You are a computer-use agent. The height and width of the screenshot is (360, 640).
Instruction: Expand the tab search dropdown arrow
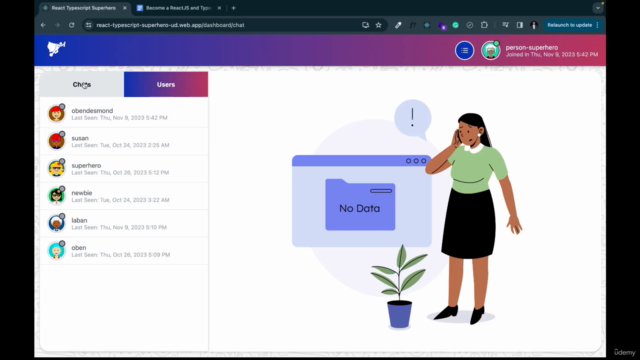pyautogui.click(x=598, y=8)
